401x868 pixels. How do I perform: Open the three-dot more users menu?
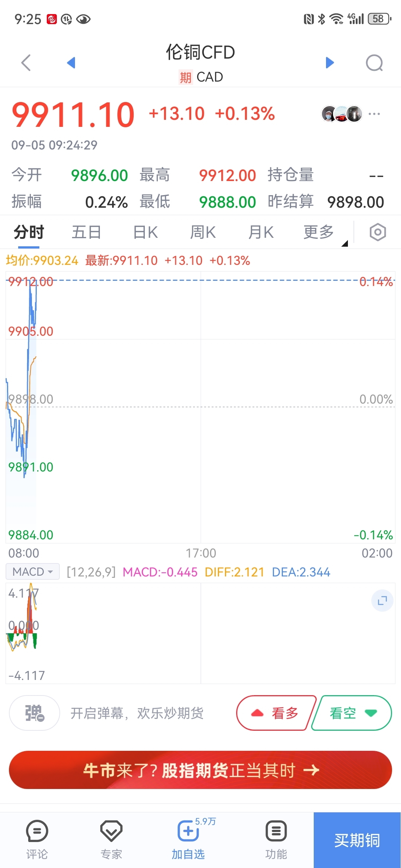pos(374,114)
